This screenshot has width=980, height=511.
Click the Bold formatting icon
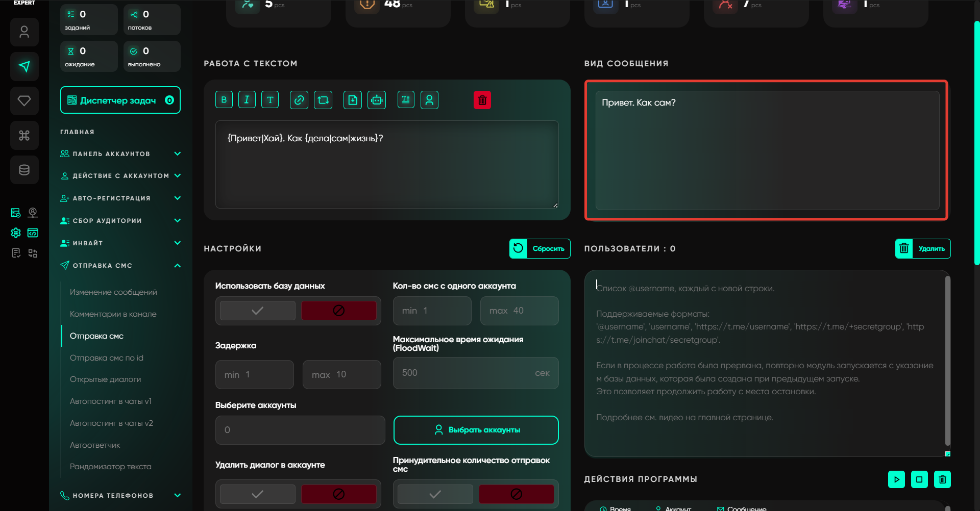coord(224,100)
